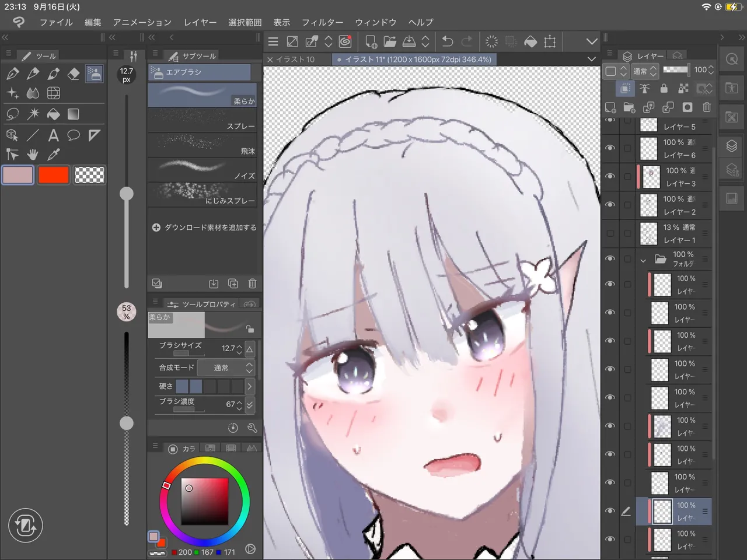747x560 pixels.
Task: Click the brush size slider handle
Action: 127,194
